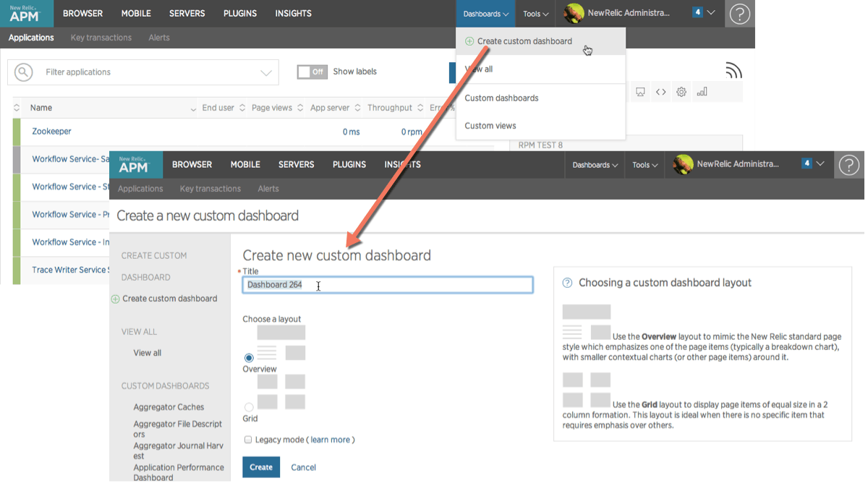Open the Filter applications dropdown chevron

265,72
